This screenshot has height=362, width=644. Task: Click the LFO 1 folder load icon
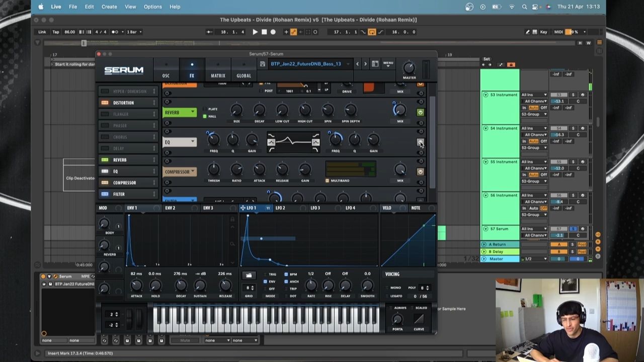249,275
